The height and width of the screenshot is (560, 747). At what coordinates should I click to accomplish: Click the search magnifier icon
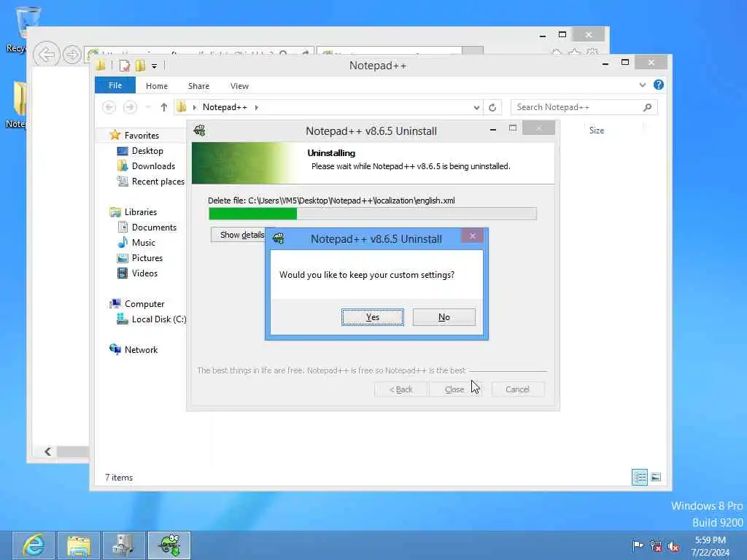(648, 107)
